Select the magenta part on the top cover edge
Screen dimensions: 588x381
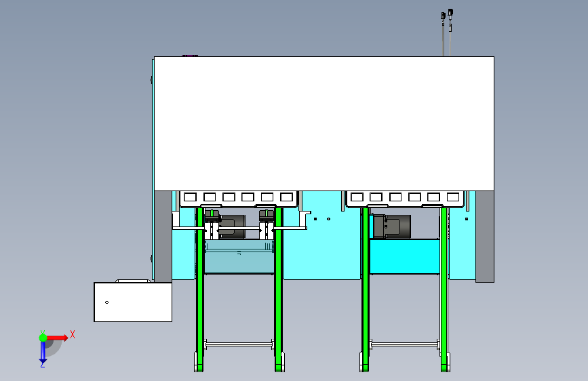(190, 56)
